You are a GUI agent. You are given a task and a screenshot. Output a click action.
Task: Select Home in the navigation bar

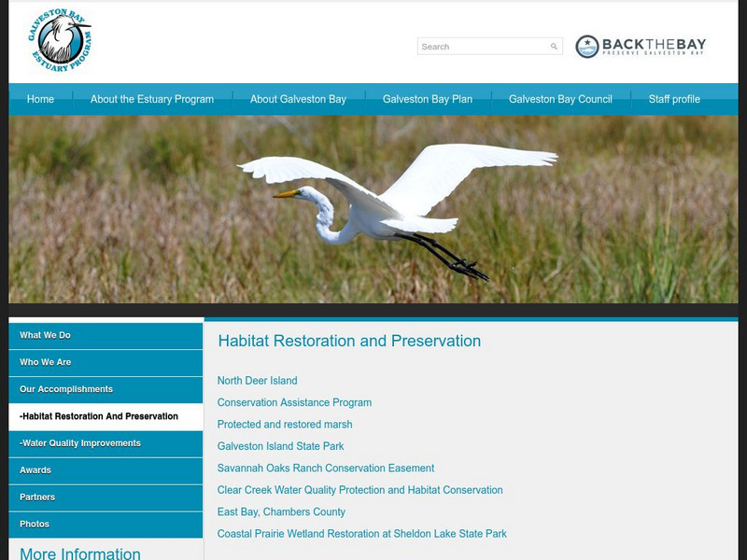39,97
